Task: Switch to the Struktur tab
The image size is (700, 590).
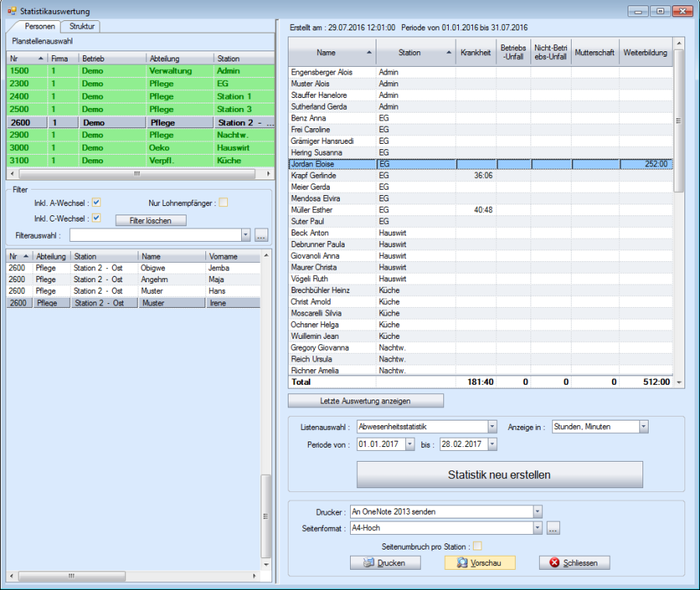Action: (82, 26)
